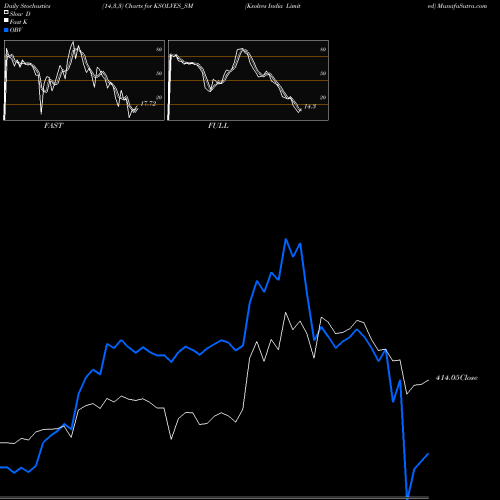Screen dimensions: 500x500
Task: Click the highest peak of blue OBV line
Action: point(286,239)
